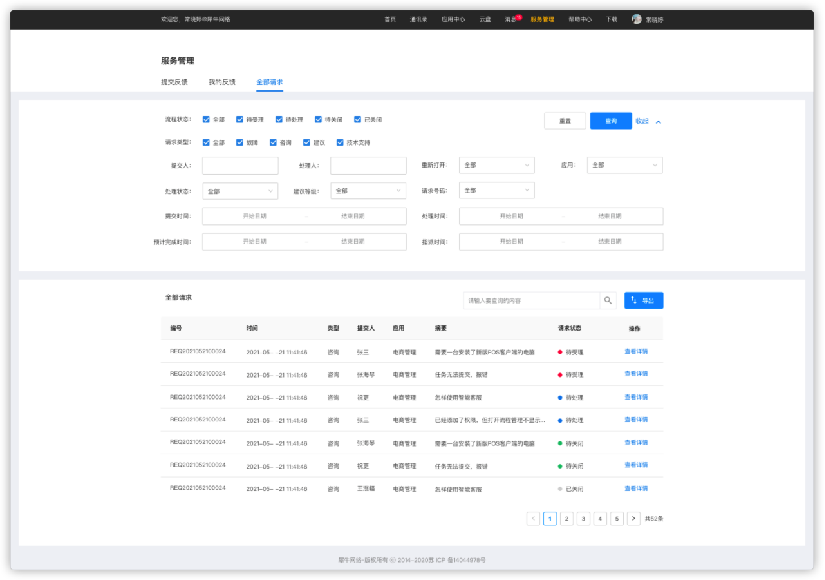View details for 待处理 怎样使用智能客服 request
Viewport: 825px width, 580px height.
(636, 397)
